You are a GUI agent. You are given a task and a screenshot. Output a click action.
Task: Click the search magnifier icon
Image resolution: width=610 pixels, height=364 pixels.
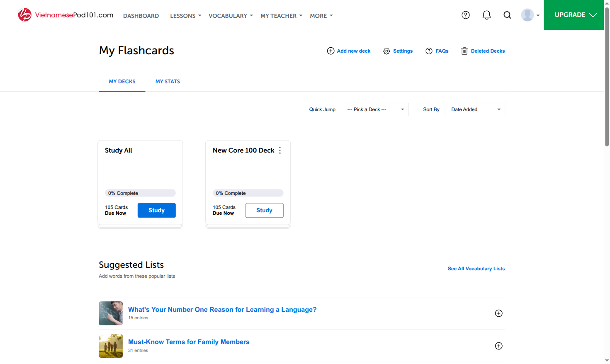point(507,15)
